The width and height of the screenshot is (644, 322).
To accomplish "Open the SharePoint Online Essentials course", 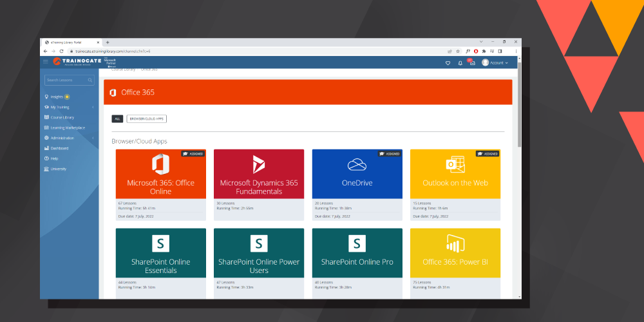I will (160, 263).
